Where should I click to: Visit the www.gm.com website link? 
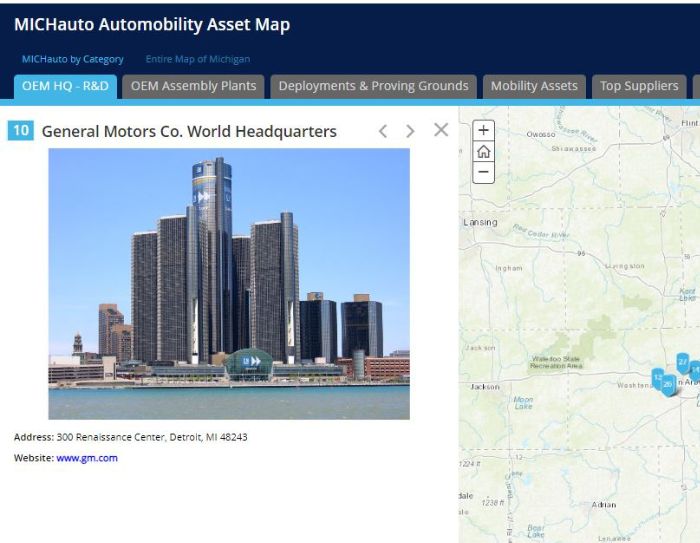(87, 458)
